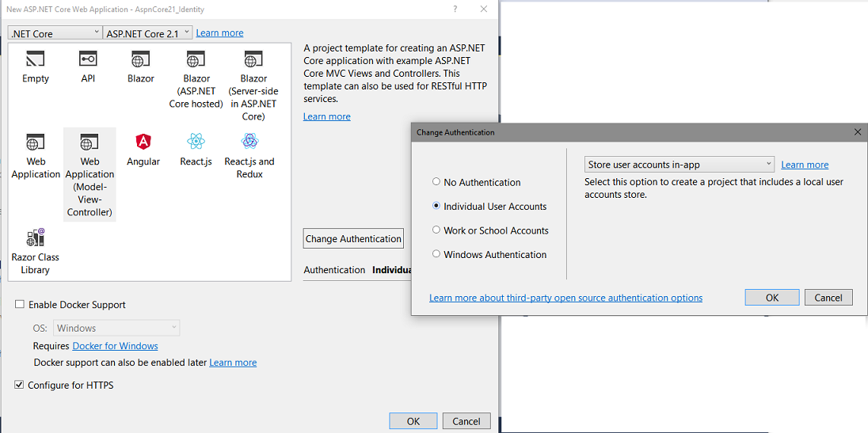Open third-party open source authentication options link

click(565, 298)
